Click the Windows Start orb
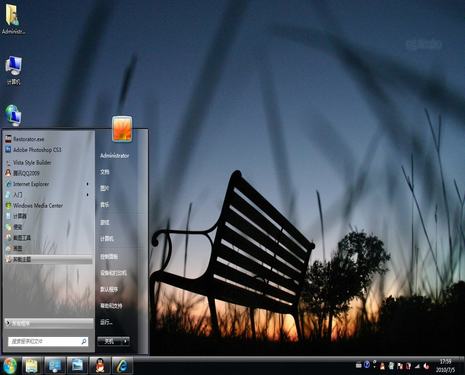Viewport: 465px width, 375px height. (x=10, y=366)
